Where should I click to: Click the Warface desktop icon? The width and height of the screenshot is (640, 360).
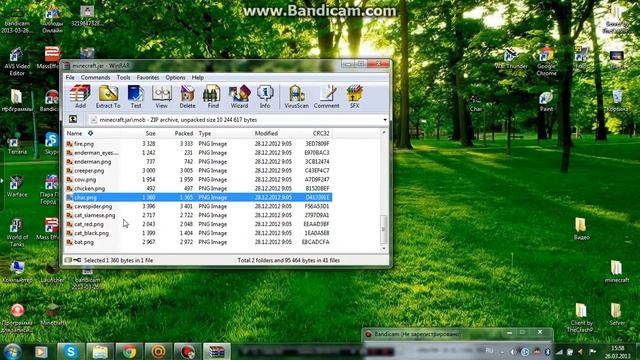(x=17, y=187)
